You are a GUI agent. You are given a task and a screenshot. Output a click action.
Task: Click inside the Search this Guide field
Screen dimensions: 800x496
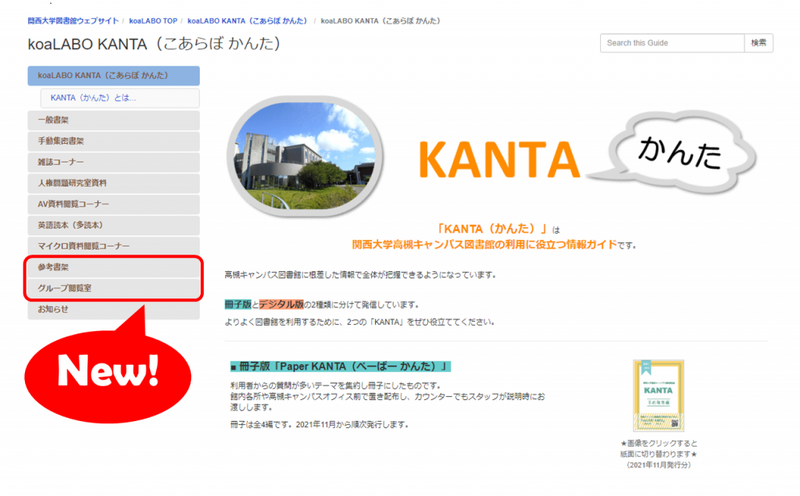click(672, 43)
